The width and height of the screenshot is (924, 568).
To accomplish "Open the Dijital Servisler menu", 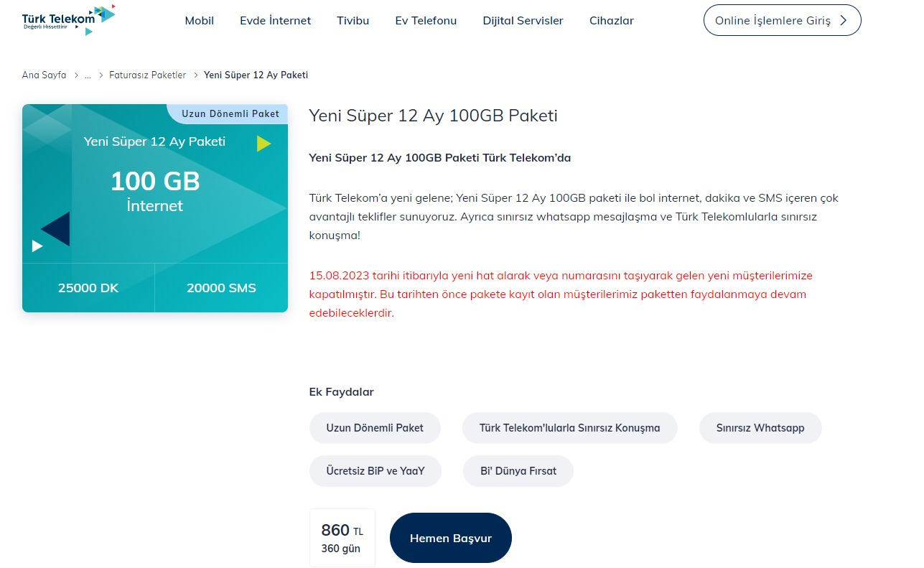I will click(x=523, y=21).
